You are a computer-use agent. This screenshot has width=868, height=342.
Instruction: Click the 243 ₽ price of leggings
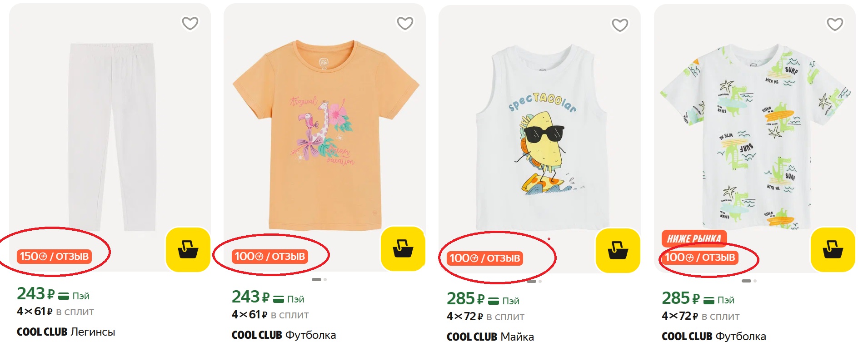click(35, 294)
